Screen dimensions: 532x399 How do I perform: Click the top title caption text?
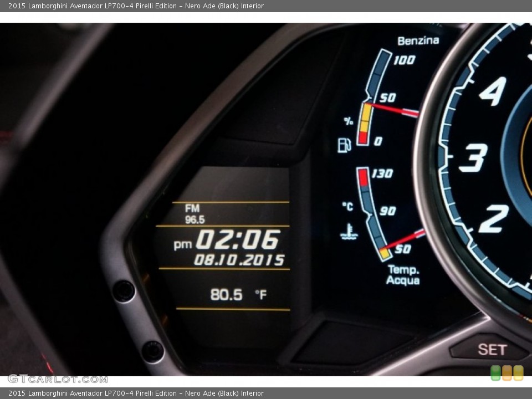[136, 6]
